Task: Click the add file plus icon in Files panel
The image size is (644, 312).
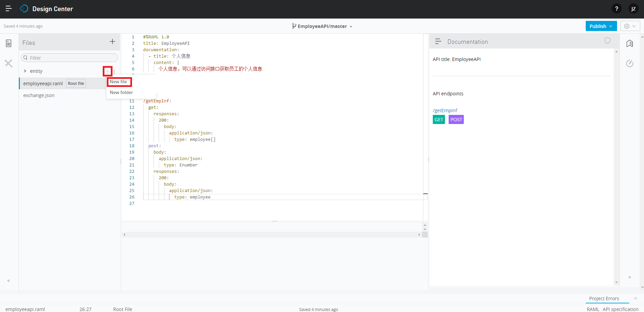Action: click(x=112, y=41)
